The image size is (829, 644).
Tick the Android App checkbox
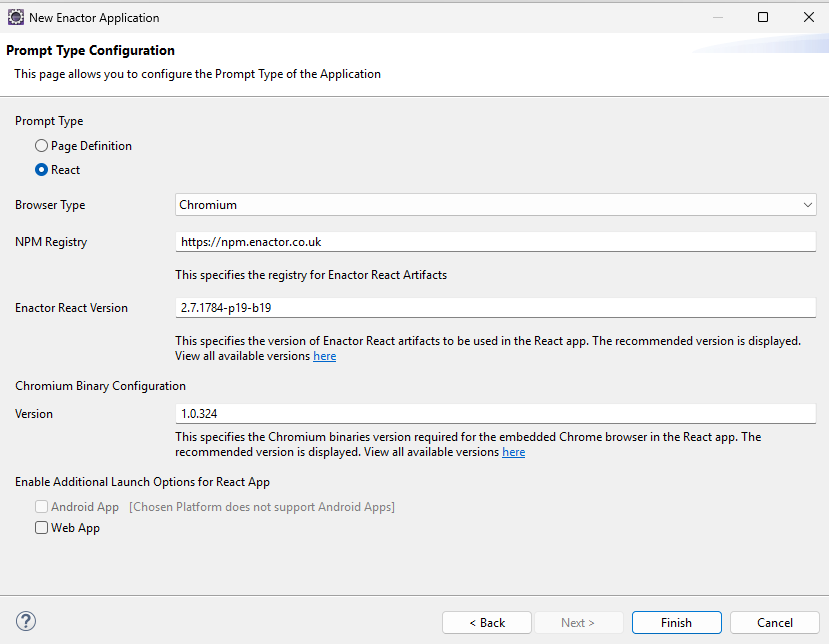pyautogui.click(x=42, y=507)
